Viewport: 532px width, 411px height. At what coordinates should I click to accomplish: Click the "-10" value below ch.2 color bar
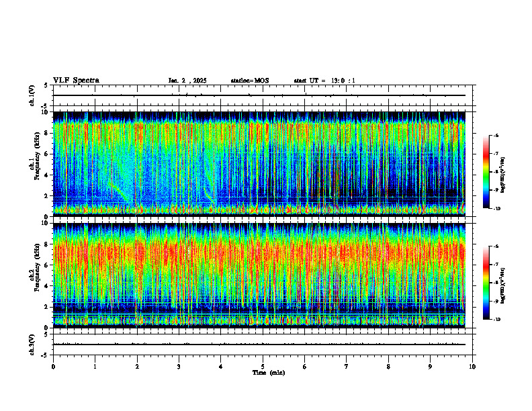[x=496, y=320]
